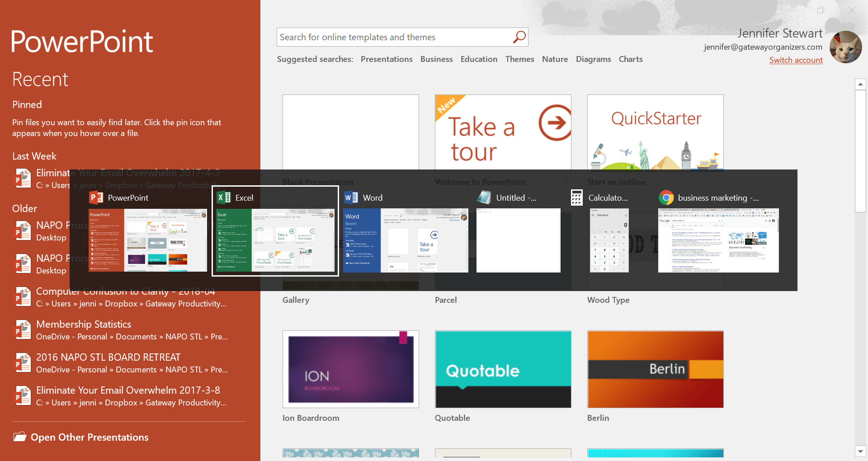Open the Take a tour template
868x461 pixels.
[503, 132]
